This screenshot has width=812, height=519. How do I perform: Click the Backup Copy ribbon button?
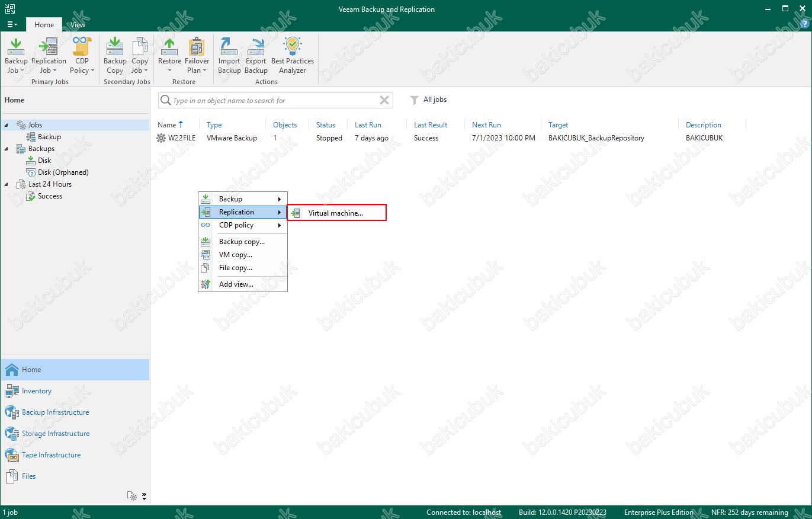point(115,56)
